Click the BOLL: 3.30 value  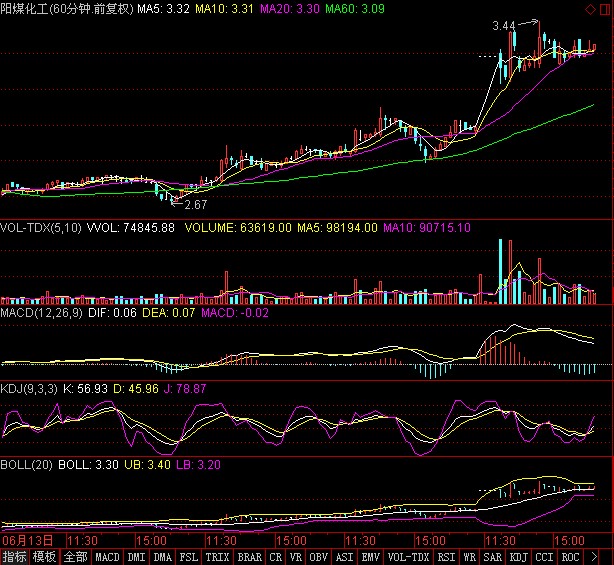coord(88,464)
